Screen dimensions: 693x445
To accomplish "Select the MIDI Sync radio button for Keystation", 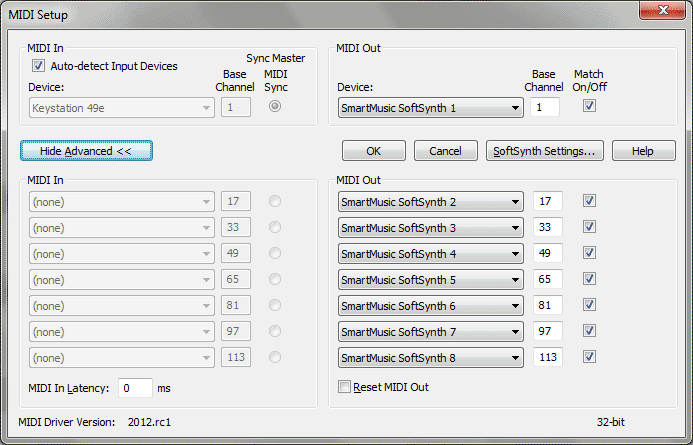I will tap(275, 106).
